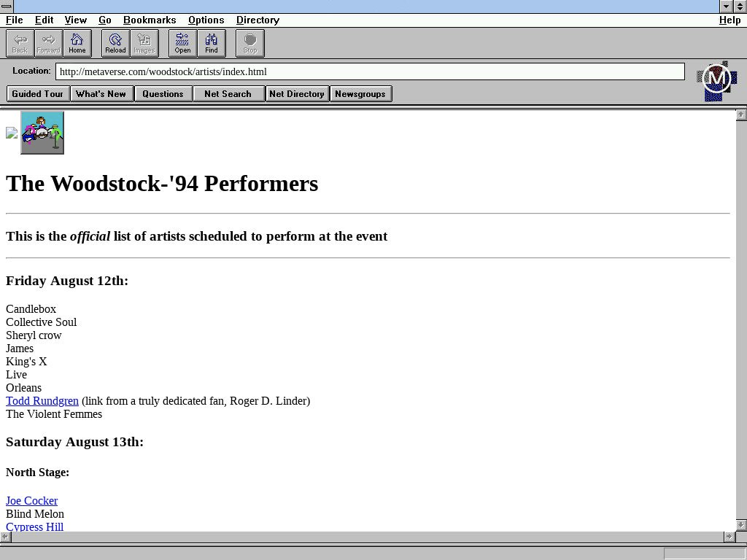This screenshot has height=560, width=747.
Task: Reload the page with Reload icon
Action: 115,43
